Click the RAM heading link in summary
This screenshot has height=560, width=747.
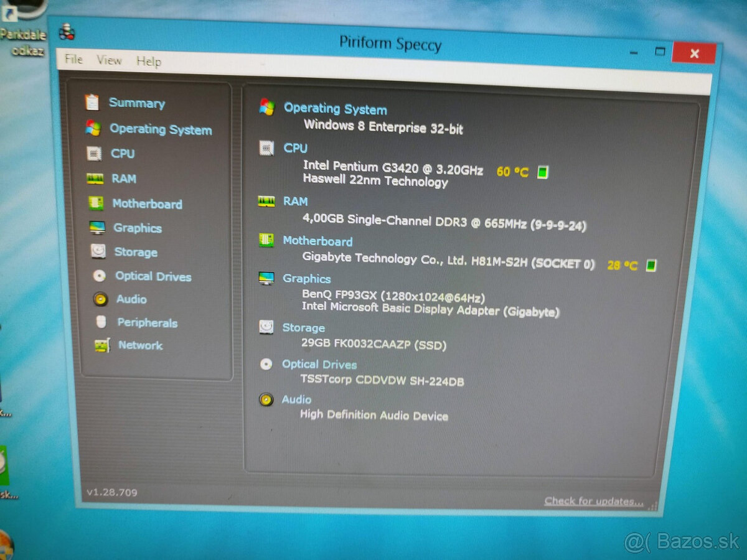295,201
